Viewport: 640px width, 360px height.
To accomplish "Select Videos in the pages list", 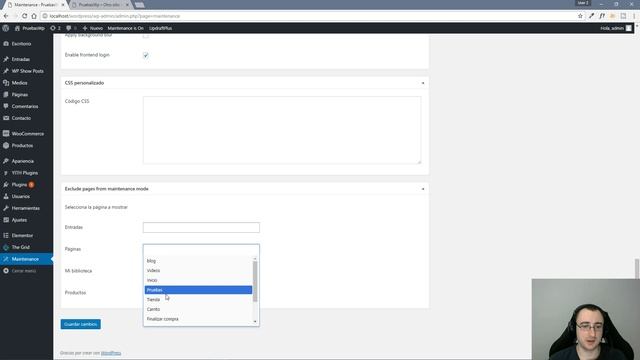I will coord(198,271).
